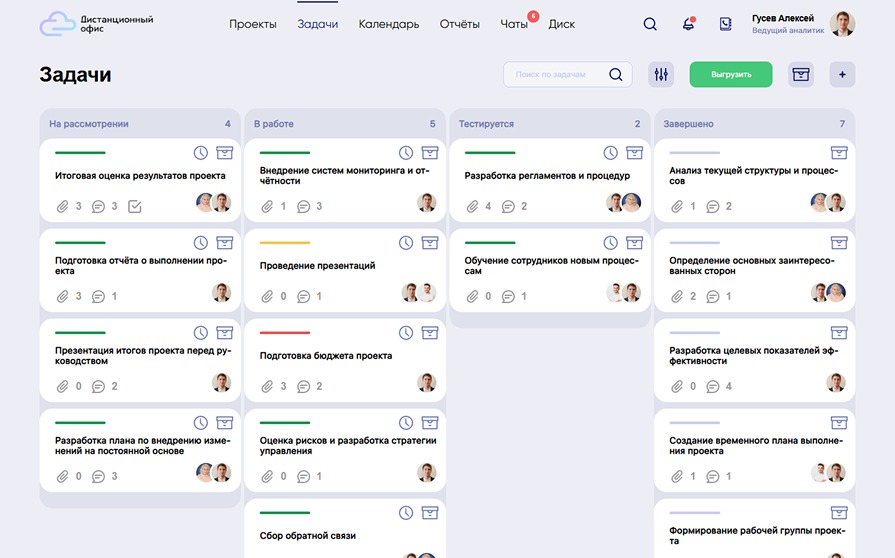Open the notifications bell
The width and height of the screenshot is (895, 558).
click(688, 25)
